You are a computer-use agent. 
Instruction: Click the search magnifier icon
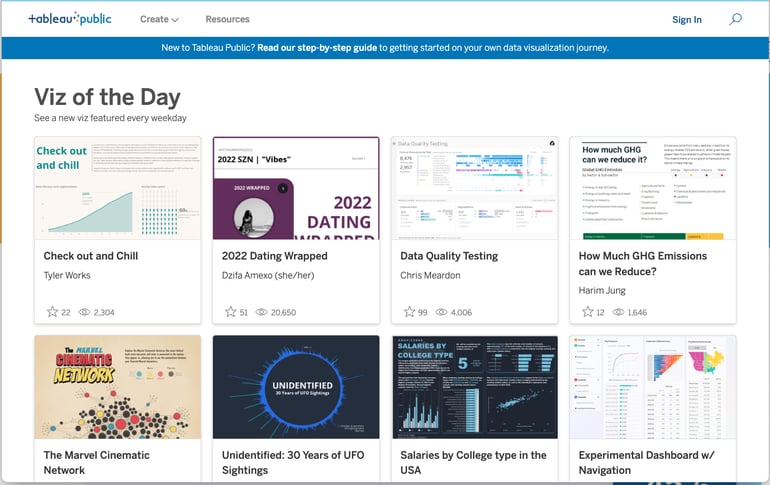tap(735, 19)
